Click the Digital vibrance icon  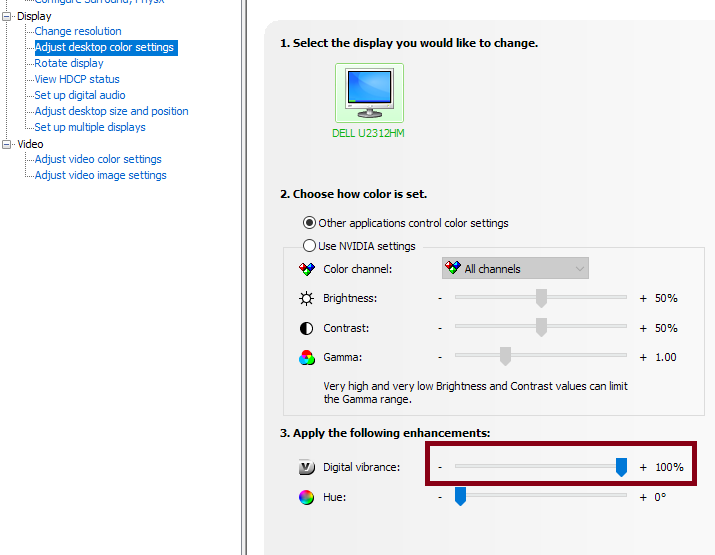point(306,467)
